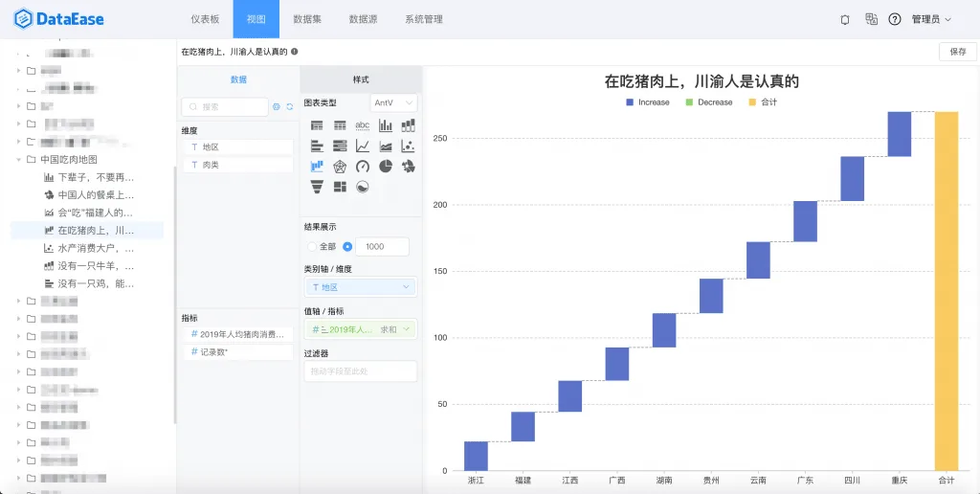Open the 数据集 top menu
Image resolution: width=980 pixels, height=494 pixels.
pos(307,19)
